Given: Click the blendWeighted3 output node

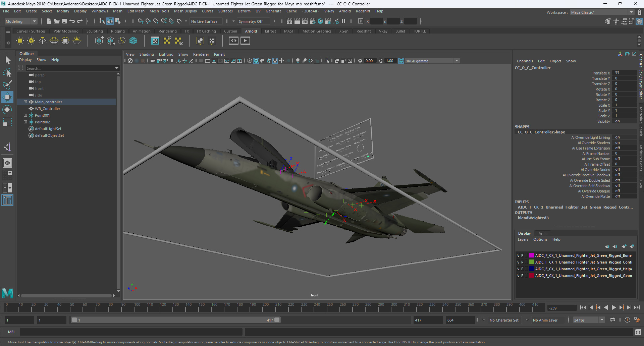Looking at the screenshot, I should (x=533, y=218).
